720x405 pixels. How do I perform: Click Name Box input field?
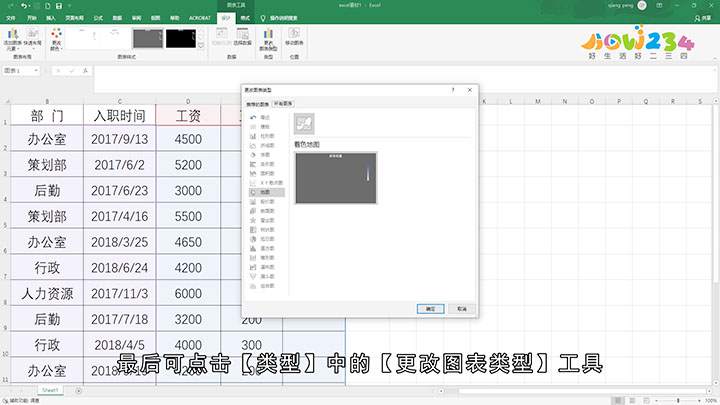point(18,71)
